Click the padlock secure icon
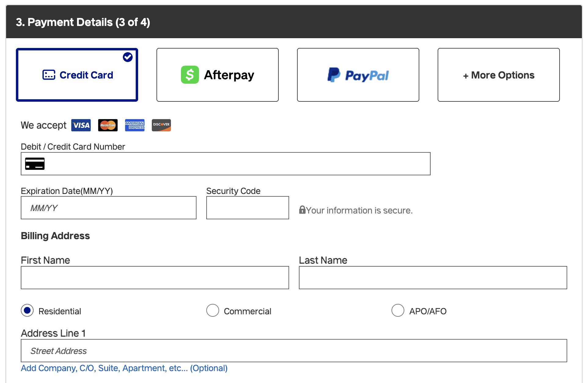588x383 pixels. [x=302, y=210]
